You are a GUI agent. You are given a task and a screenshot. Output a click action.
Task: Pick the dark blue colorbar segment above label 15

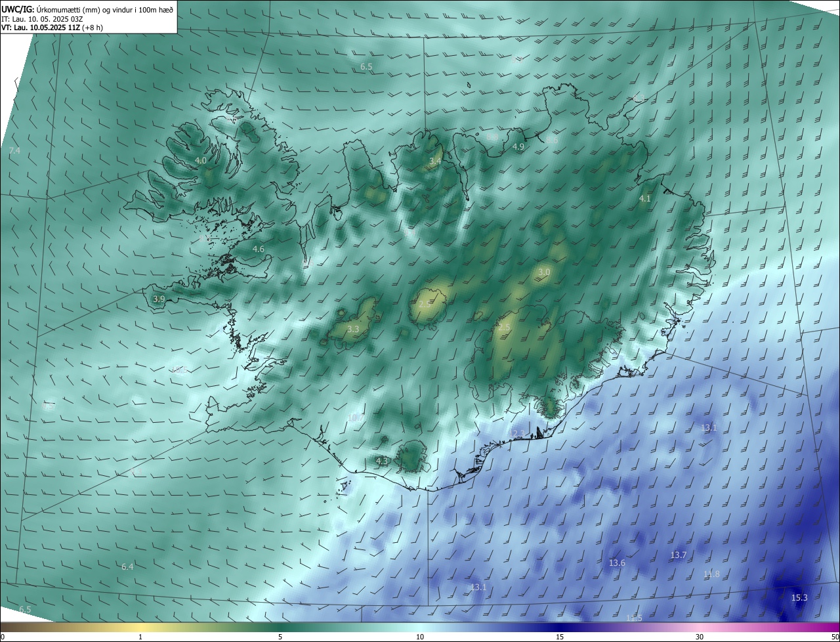pyautogui.click(x=560, y=627)
